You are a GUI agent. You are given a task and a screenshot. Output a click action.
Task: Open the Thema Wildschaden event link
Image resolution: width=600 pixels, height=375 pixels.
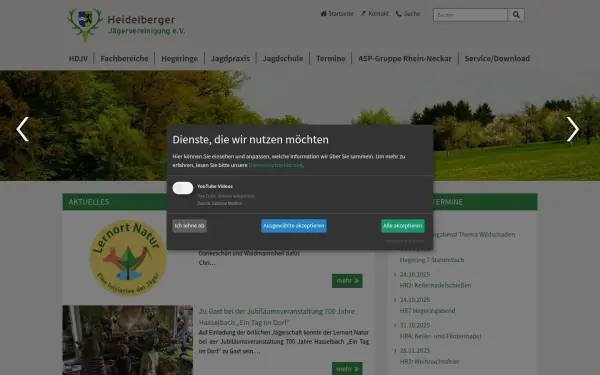click(x=474, y=235)
